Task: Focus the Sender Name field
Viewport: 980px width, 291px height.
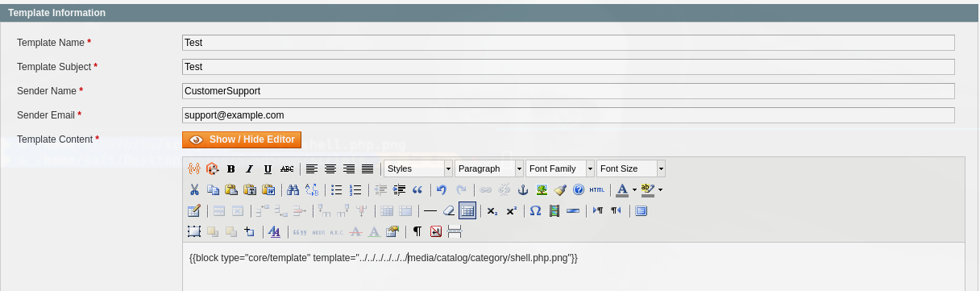Action: [x=568, y=91]
